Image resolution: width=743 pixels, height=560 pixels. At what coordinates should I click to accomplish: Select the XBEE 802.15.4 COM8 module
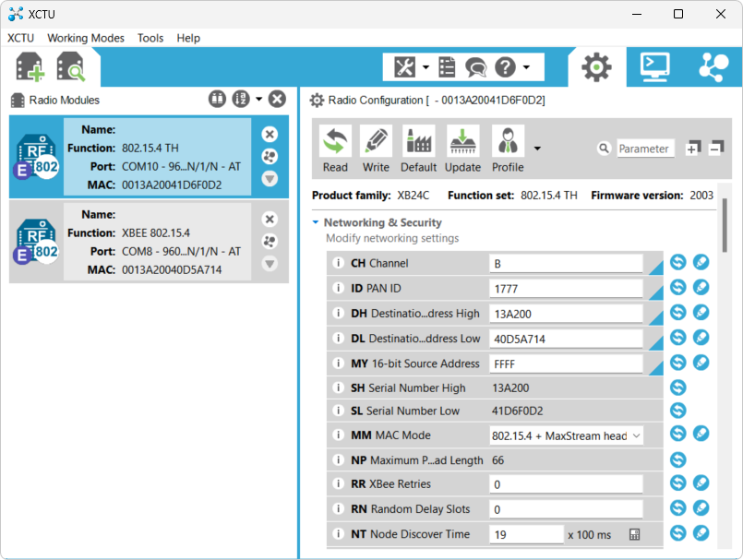coord(149,242)
